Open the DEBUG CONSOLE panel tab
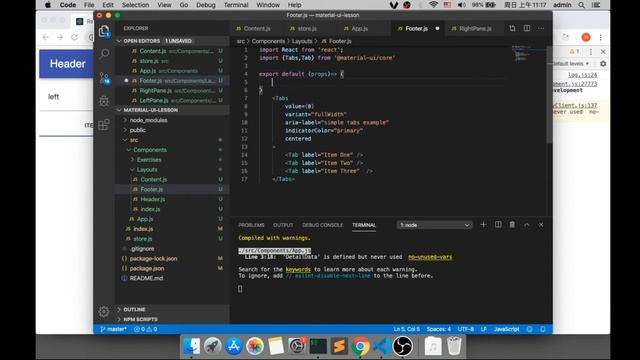 click(x=322, y=225)
